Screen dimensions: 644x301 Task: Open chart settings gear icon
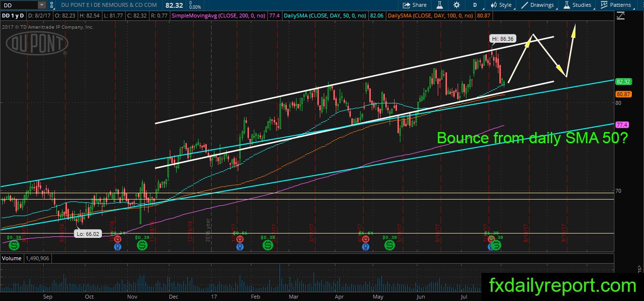[x=457, y=5]
